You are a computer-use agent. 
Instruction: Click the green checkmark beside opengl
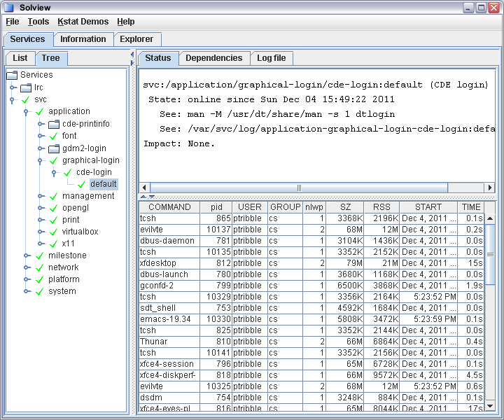click(x=53, y=208)
